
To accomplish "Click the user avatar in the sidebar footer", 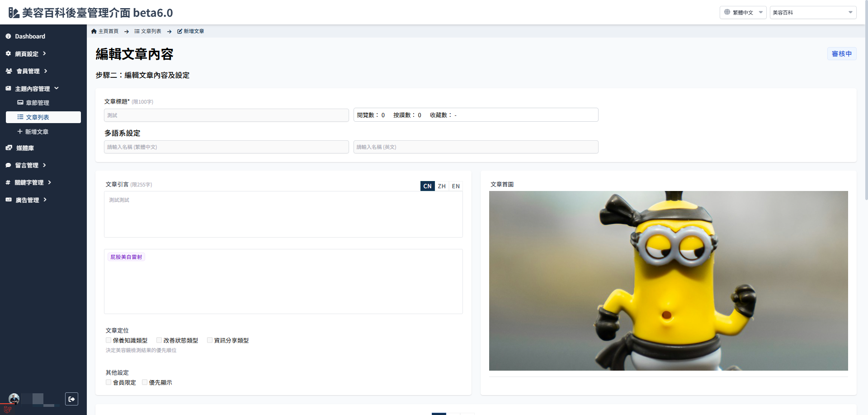I will click(14, 399).
